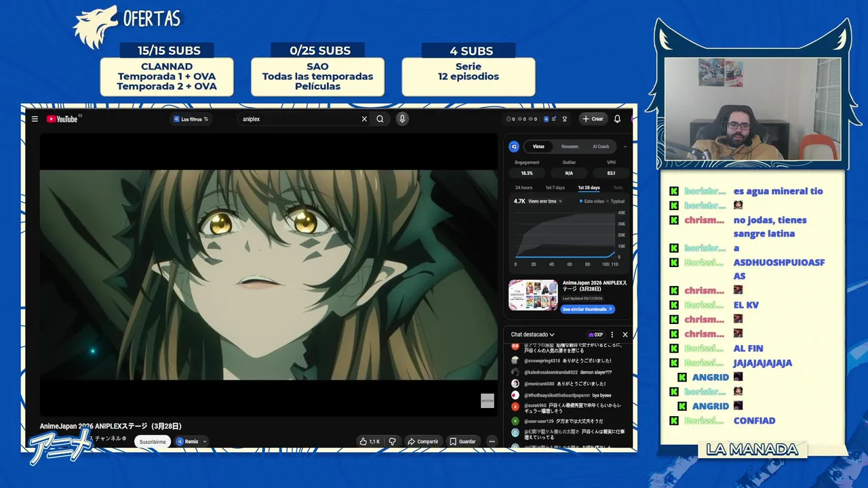Close the live chat panel
The image size is (868, 488).
625,334
